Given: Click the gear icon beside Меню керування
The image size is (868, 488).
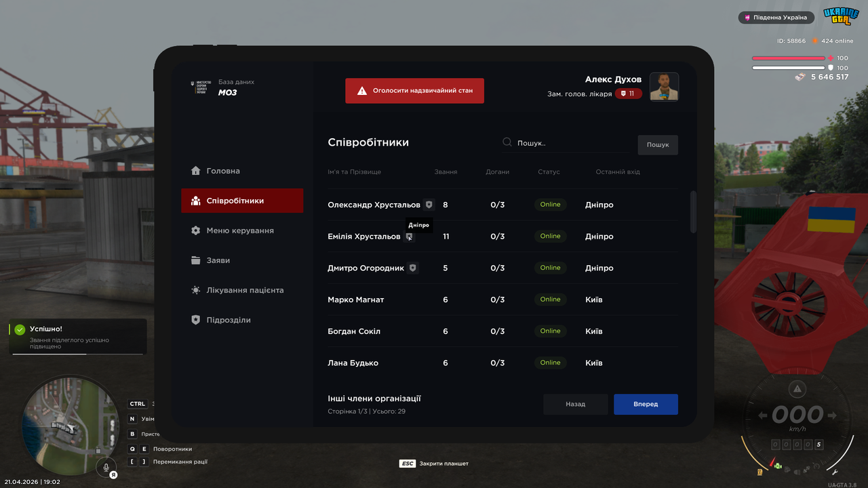Looking at the screenshot, I should tap(196, 230).
